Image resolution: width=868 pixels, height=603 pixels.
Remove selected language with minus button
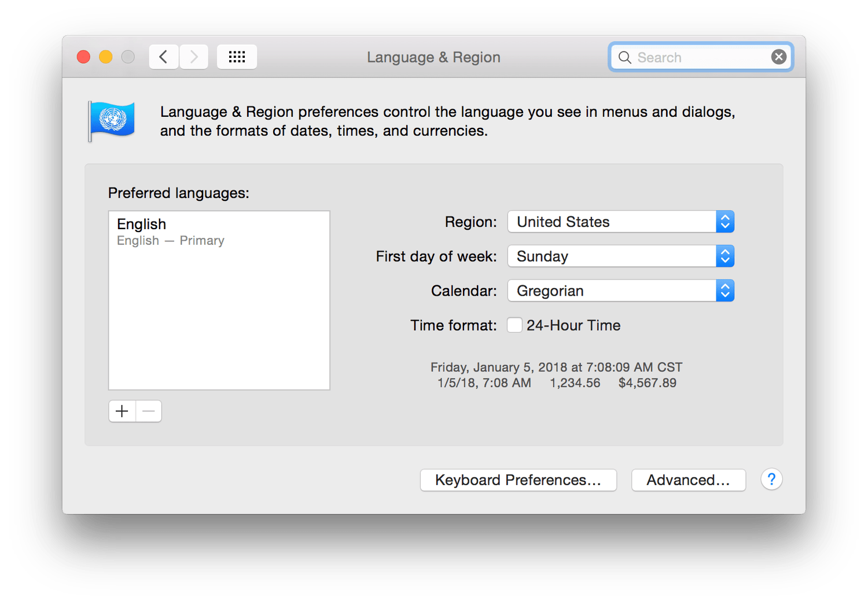149,411
